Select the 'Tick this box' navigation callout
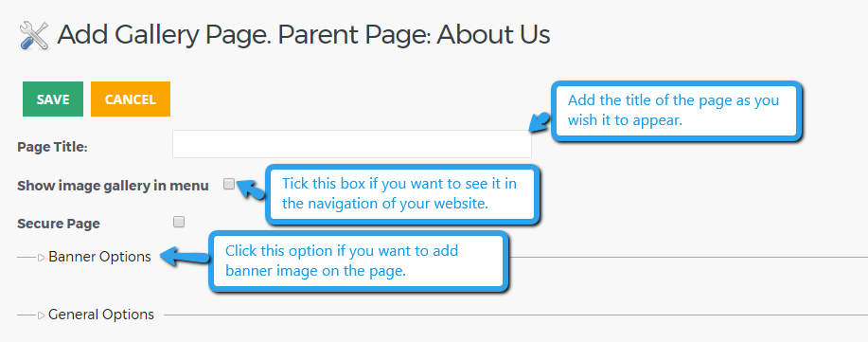The width and height of the screenshot is (868, 342). point(402,194)
